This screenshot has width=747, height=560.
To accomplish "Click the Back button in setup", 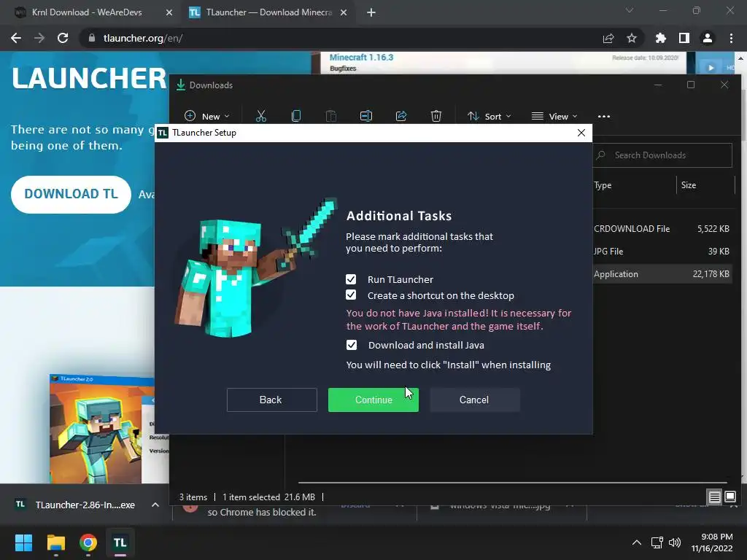I will pyautogui.click(x=271, y=400).
